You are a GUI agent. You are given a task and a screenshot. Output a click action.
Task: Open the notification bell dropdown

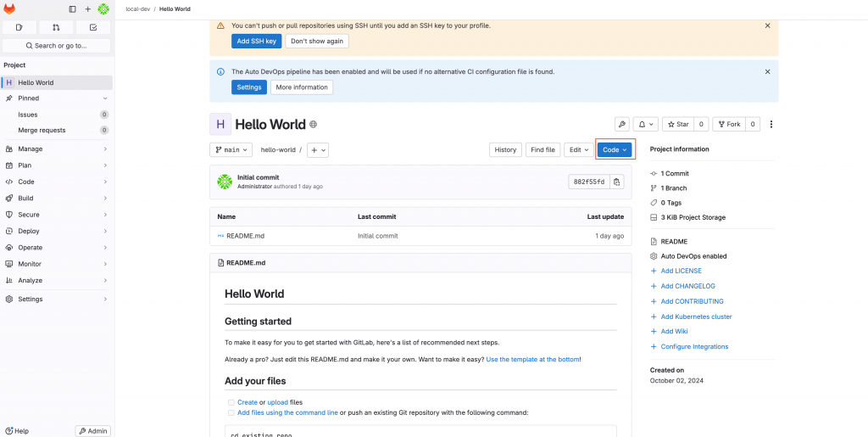coord(645,124)
